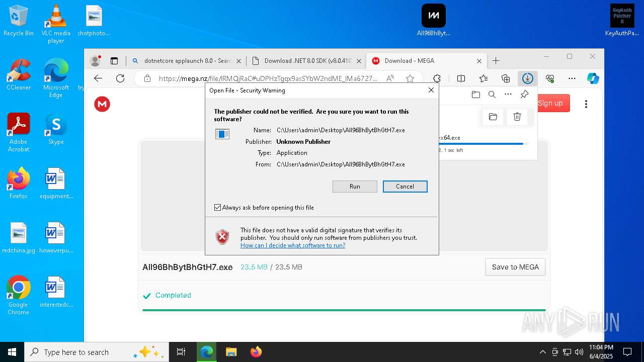The image size is (644, 362).
Task: Click Edge downloads toolbar icon
Action: pos(527,78)
